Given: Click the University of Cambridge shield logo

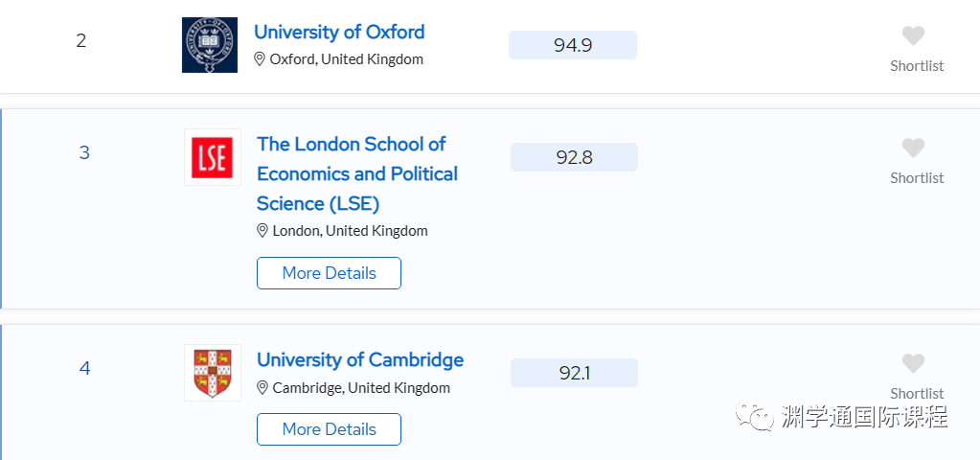Looking at the screenshot, I should 213,373.
